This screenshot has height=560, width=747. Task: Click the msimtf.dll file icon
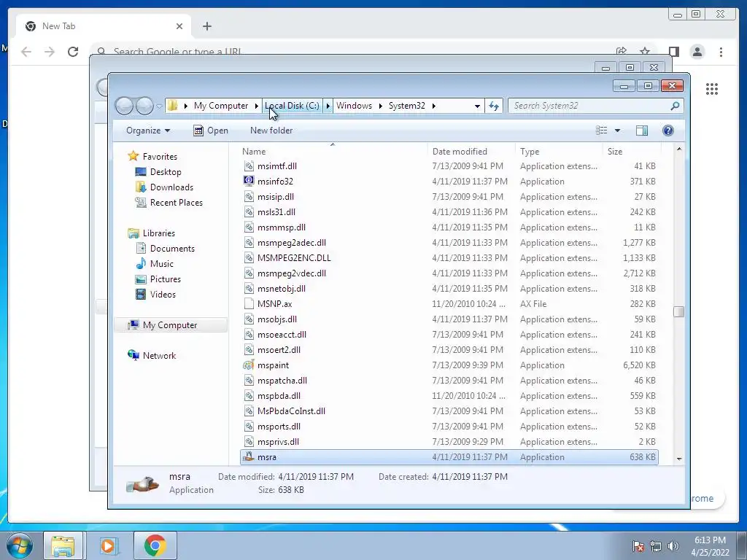(249, 166)
